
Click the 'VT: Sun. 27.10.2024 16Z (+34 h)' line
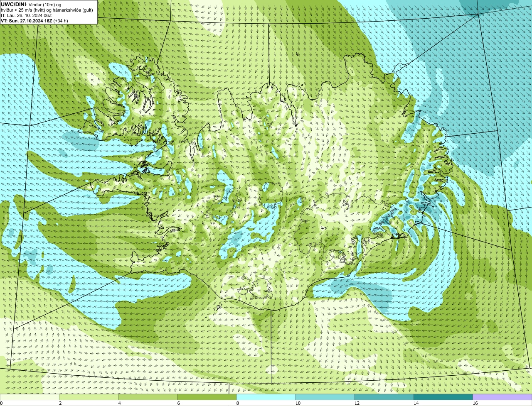(34, 20)
